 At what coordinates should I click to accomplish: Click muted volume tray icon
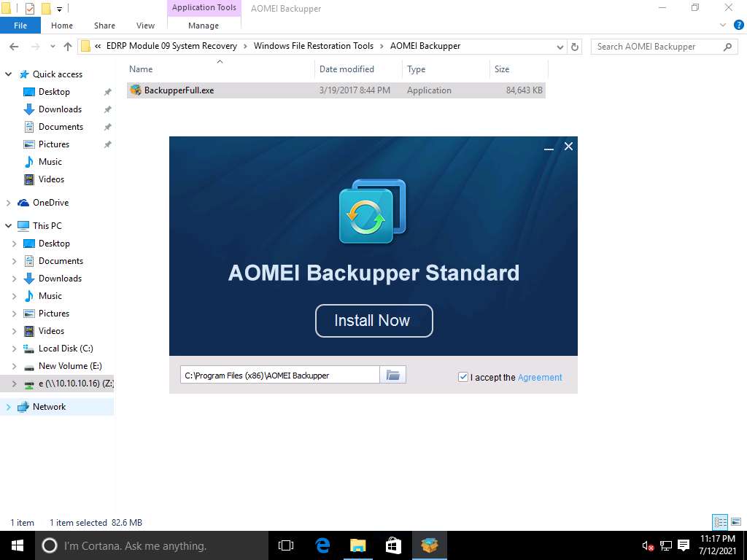click(x=648, y=545)
